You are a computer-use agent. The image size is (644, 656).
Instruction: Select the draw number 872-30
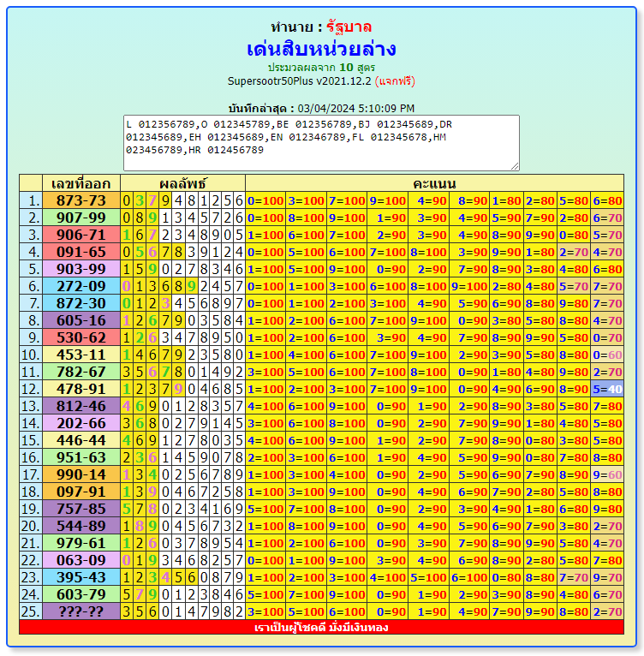tap(81, 304)
